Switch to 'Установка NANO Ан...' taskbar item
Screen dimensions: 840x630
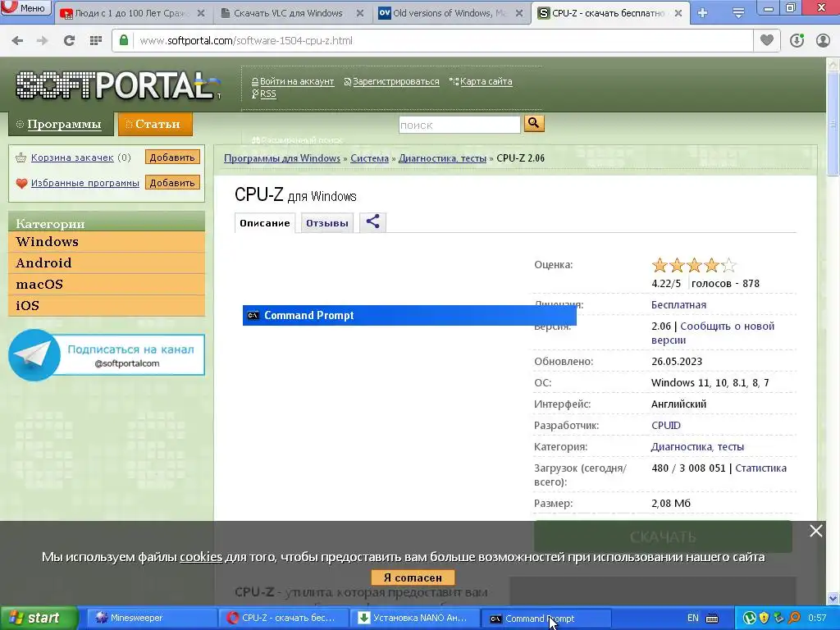pos(415,619)
